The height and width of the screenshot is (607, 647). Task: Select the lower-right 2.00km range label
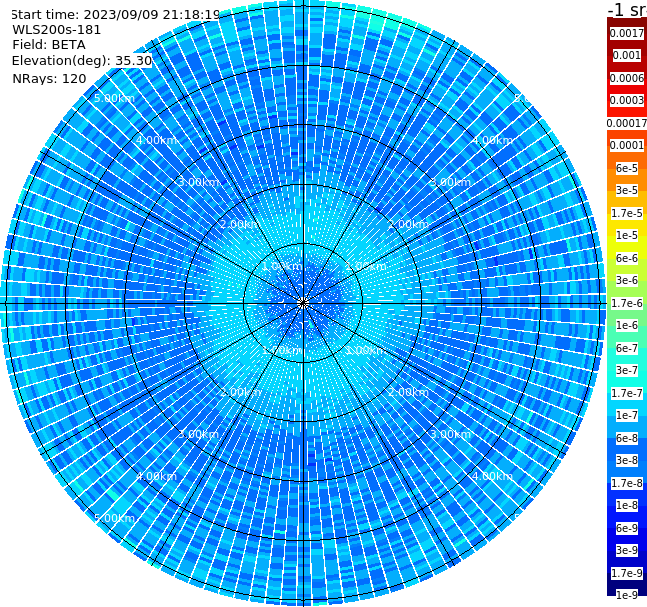pyautogui.click(x=408, y=392)
